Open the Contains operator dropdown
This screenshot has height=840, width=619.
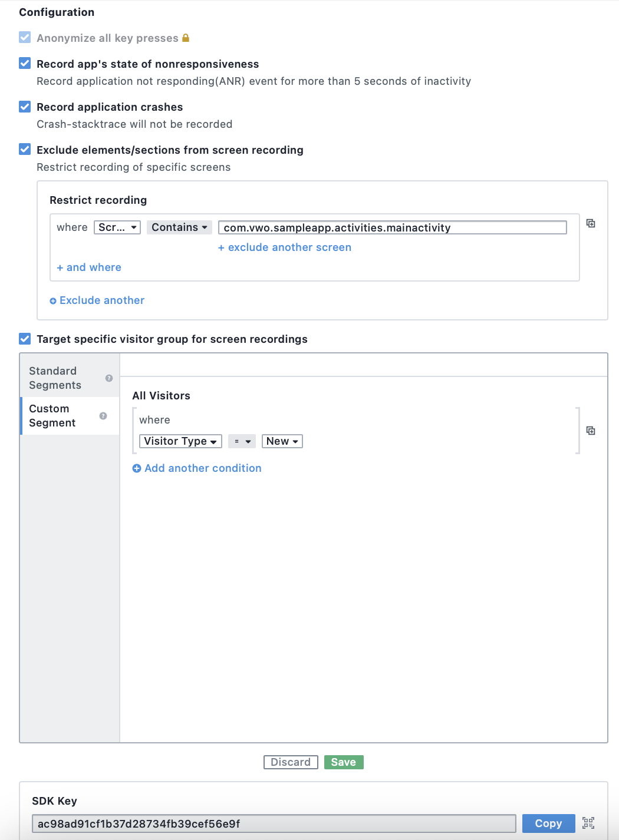pos(179,227)
